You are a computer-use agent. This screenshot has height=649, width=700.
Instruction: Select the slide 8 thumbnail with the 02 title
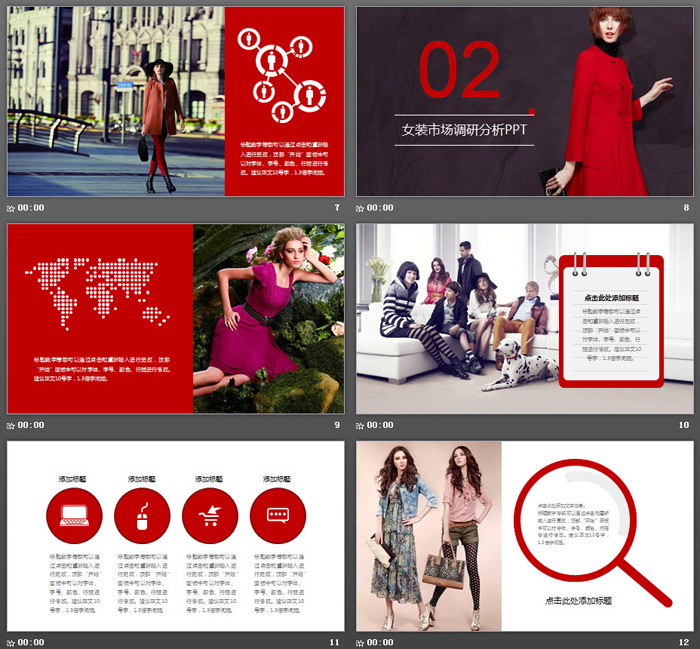tap(525, 101)
